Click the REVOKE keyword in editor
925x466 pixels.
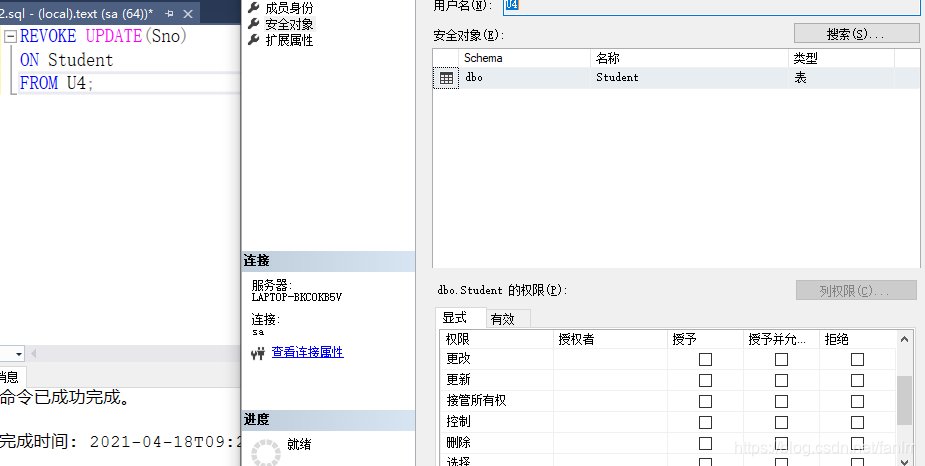(x=48, y=36)
